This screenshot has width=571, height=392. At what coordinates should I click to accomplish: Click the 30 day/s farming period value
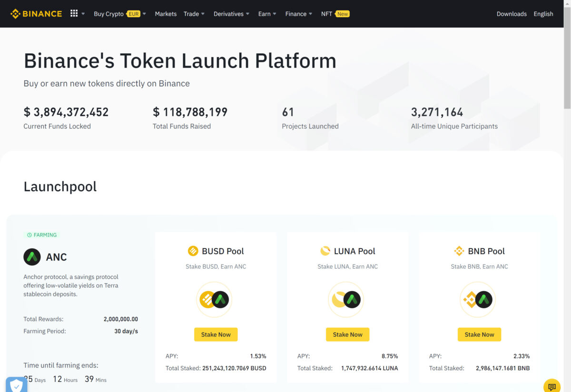[126, 331]
